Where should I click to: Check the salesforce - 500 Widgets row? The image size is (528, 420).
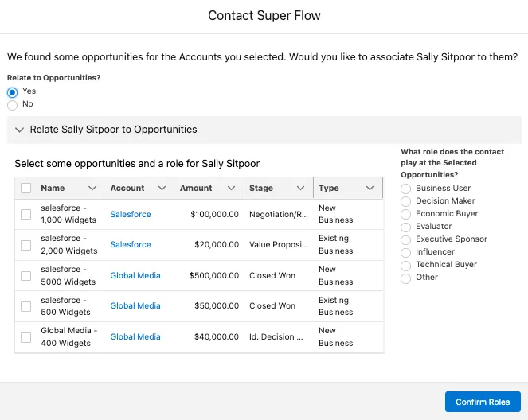pyautogui.click(x=26, y=306)
